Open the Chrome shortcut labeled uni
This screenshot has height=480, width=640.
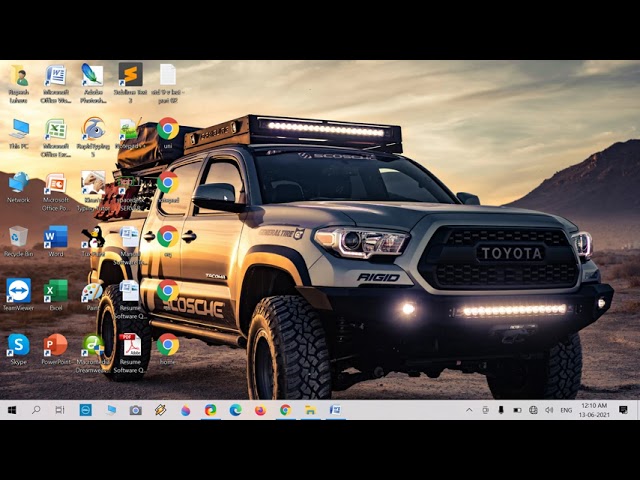[x=168, y=129]
